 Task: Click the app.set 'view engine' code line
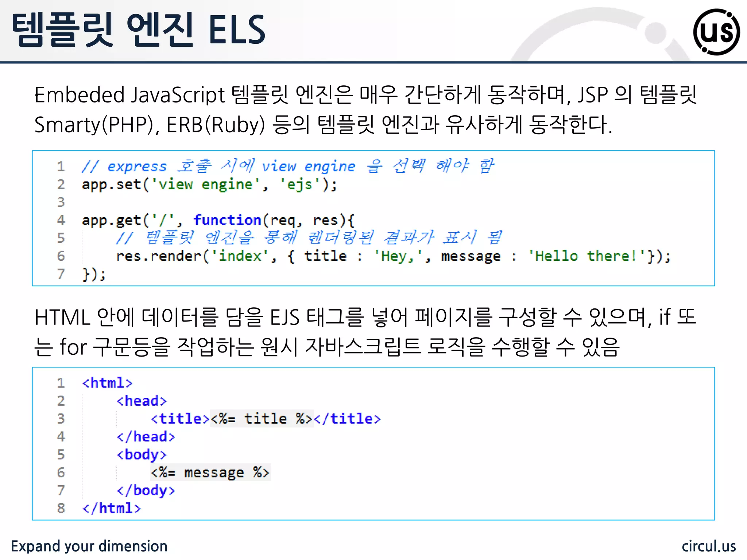209,184
